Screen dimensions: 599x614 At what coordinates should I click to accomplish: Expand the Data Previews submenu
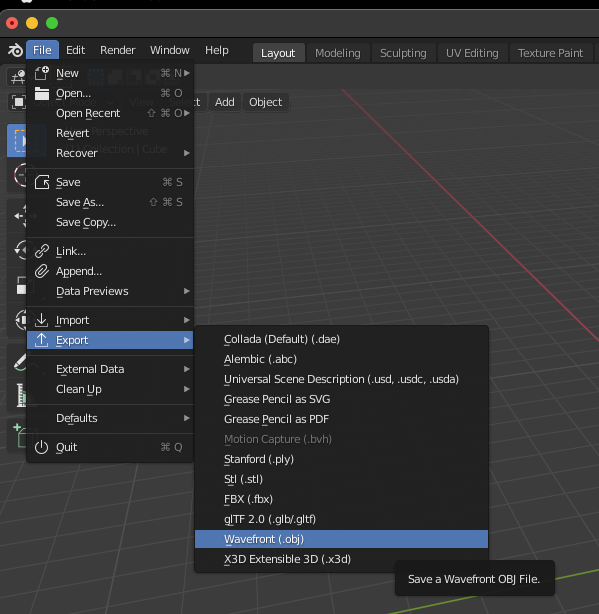[110, 291]
